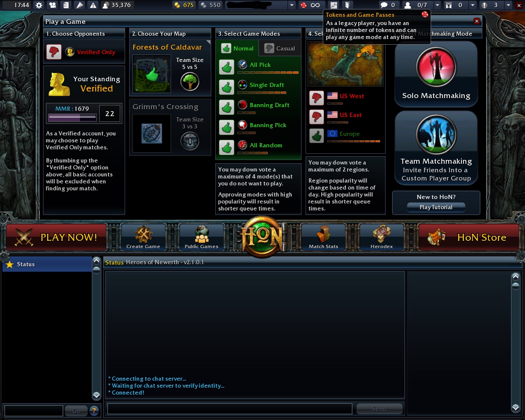Click the 3 vs 3 stone face icon
Viewport: 525px width, 420px height.
point(190,141)
